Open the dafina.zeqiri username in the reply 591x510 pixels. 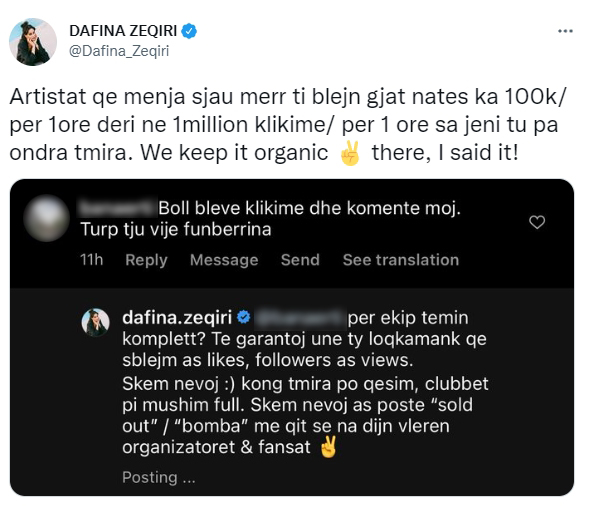pos(177,317)
